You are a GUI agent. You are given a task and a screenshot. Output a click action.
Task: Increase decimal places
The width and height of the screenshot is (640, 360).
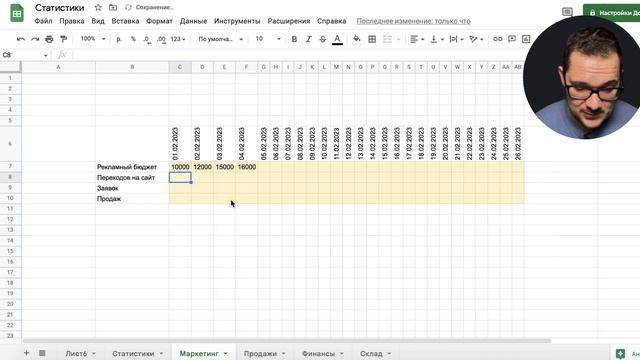pyautogui.click(x=161, y=39)
